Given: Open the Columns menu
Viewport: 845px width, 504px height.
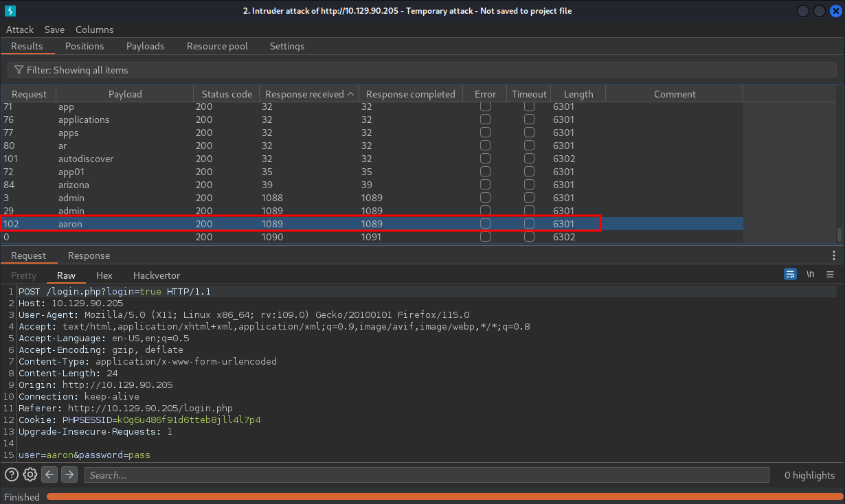Looking at the screenshot, I should [x=94, y=30].
